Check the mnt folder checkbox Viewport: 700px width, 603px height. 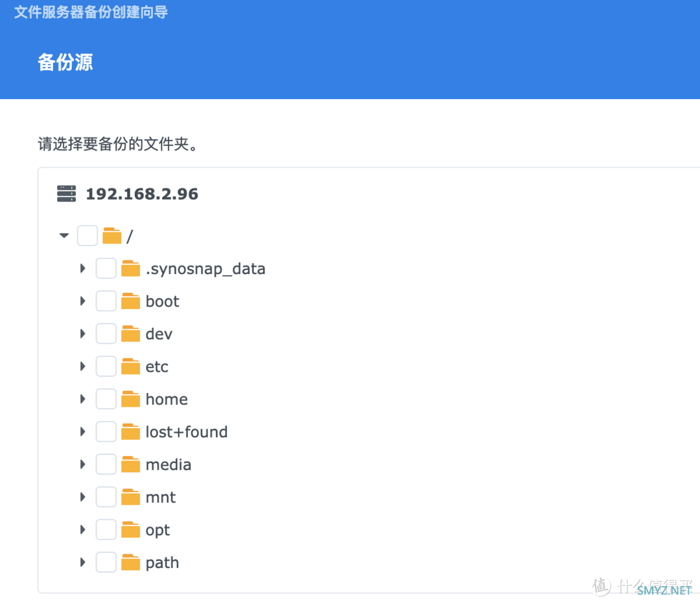click(106, 497)
